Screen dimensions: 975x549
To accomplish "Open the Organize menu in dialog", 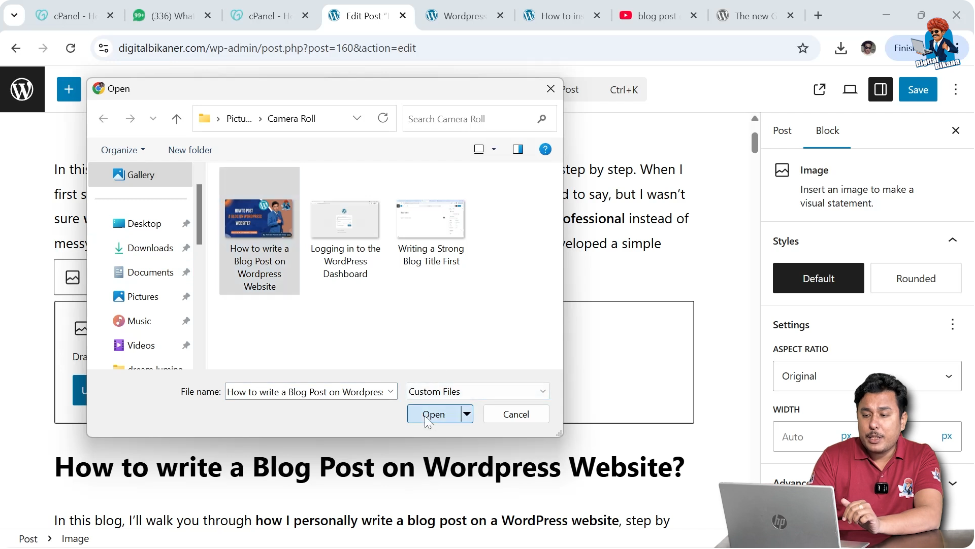I will [123, 150].
